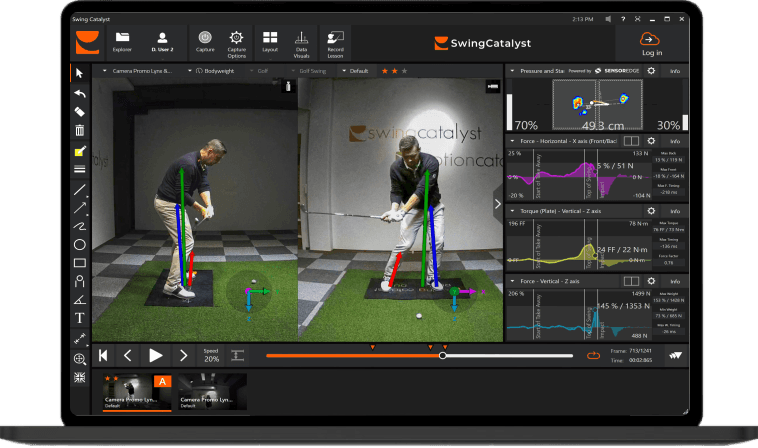This screenshot has width=758, height=448.
Task: Open Capture Options gear
Action: (237, 41)
